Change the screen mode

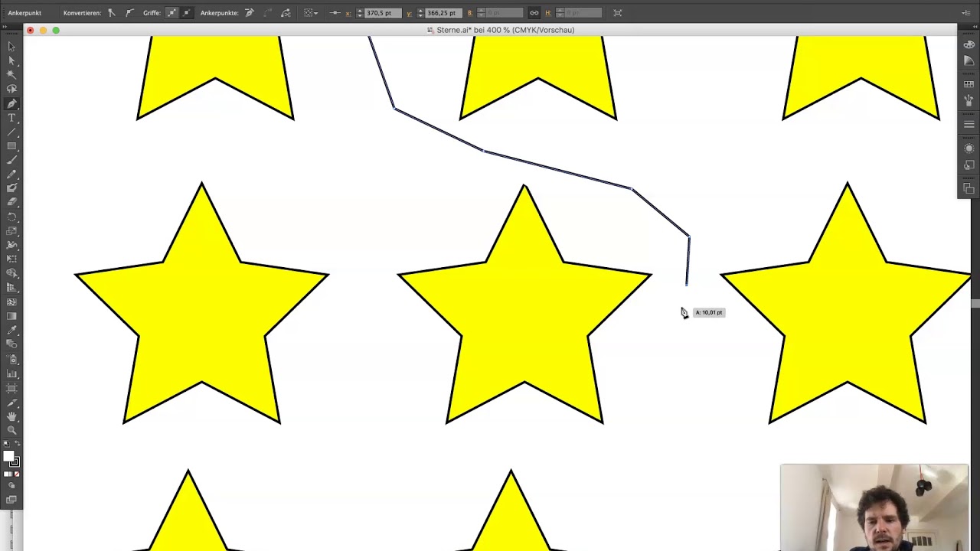point(11,500)
